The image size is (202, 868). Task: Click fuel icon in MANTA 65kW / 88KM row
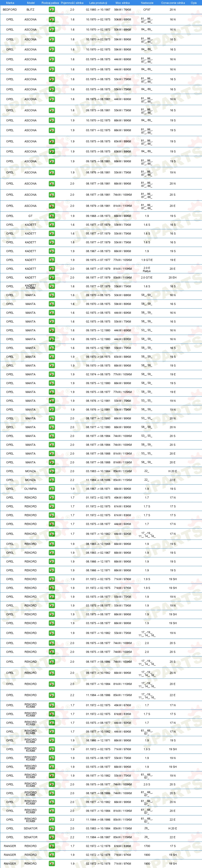[x=51, y=356]
